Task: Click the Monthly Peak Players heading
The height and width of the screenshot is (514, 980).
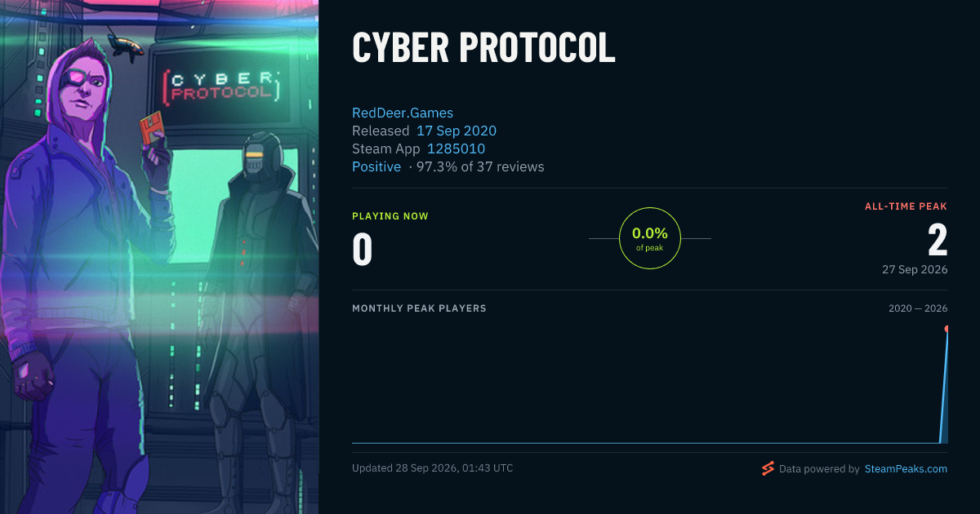Action: click(419, 308)
